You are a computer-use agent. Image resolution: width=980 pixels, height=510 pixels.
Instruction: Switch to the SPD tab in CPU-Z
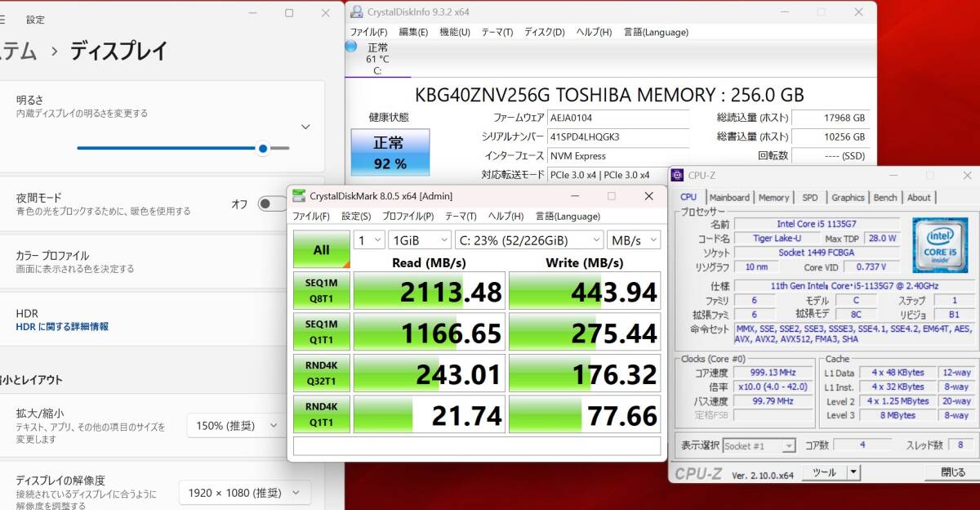pyautogui.click(x=809, y=198)
